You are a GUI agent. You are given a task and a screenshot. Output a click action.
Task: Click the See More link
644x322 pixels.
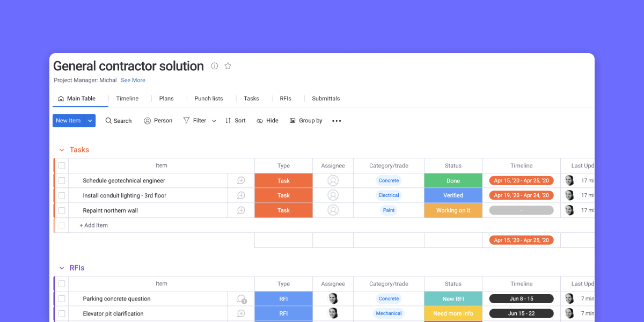pos(133,80)
